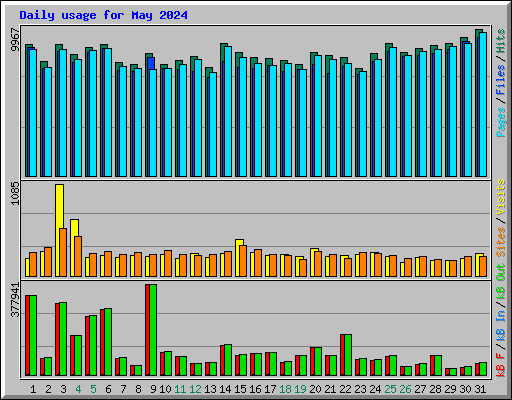Click the 'Pages' legend label
512x400 pixels.
(x=501, y=122)
